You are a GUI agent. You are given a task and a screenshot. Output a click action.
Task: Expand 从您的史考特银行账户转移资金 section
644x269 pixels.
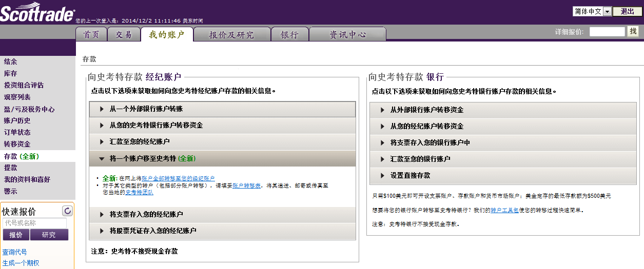click(222, 126)
